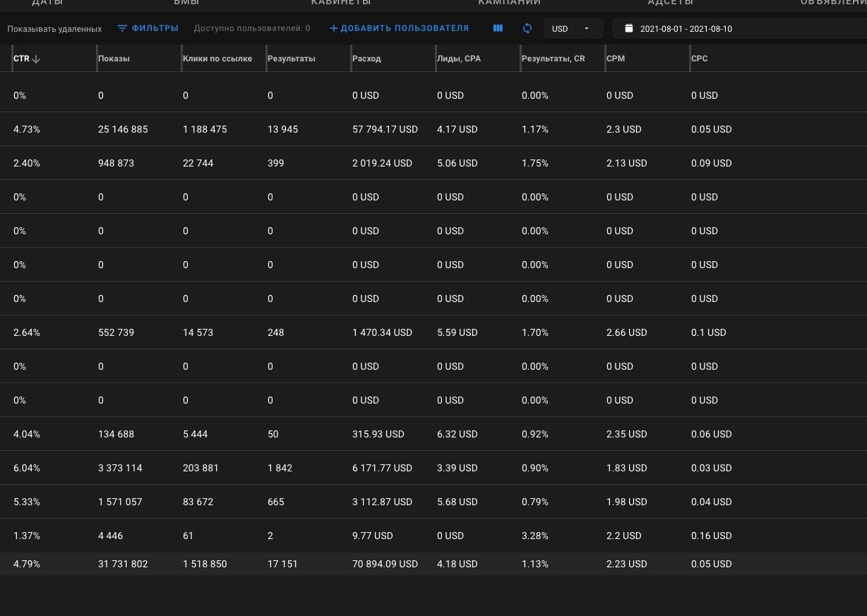Click the 1 188 475 link clicks value

coord(205,129)
